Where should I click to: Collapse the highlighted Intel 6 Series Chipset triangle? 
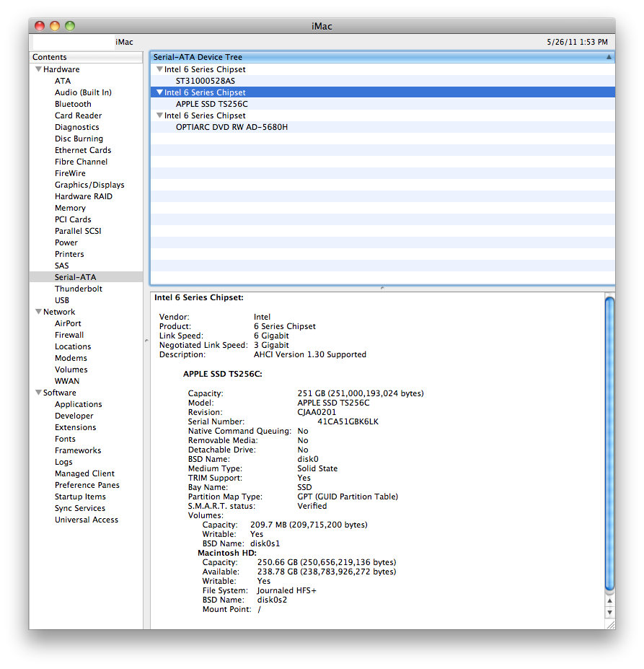pyautogui.click(x=159, y=92)
